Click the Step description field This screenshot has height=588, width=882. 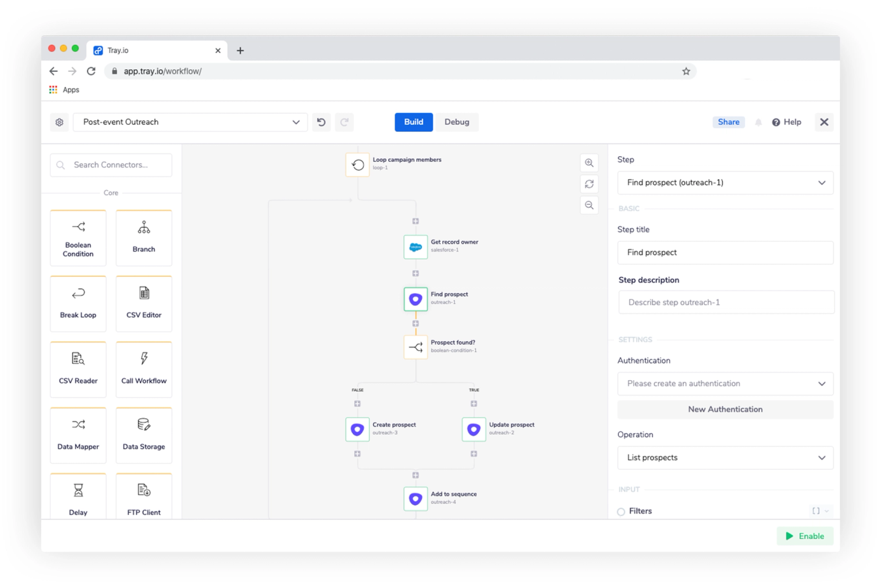[x=727, y=302]
